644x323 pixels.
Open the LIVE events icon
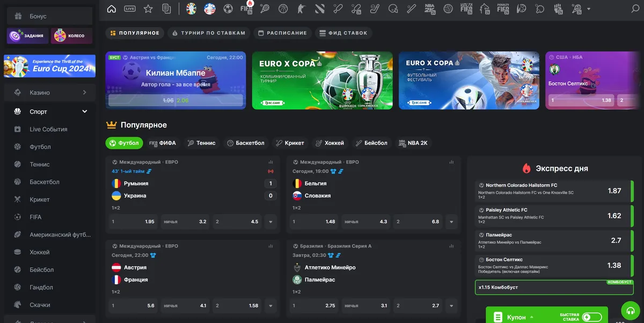click(130, 9)
